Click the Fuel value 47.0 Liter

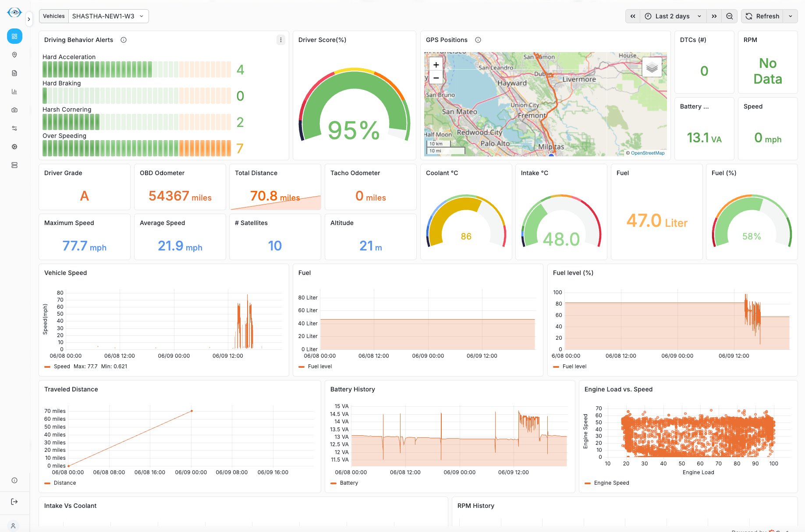click(657, 221)
